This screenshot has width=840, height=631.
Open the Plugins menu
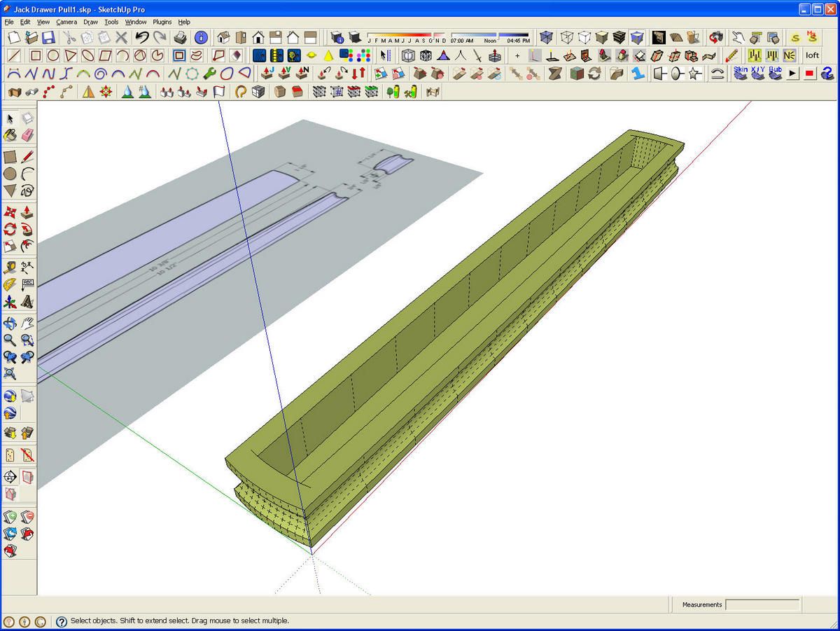tap(162, 22)
